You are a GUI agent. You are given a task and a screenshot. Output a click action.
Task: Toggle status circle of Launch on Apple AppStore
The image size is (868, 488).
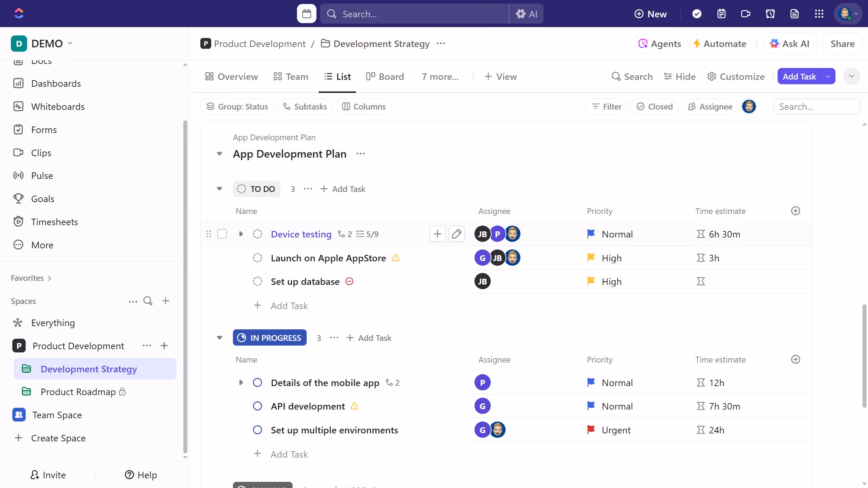[257, 258]
